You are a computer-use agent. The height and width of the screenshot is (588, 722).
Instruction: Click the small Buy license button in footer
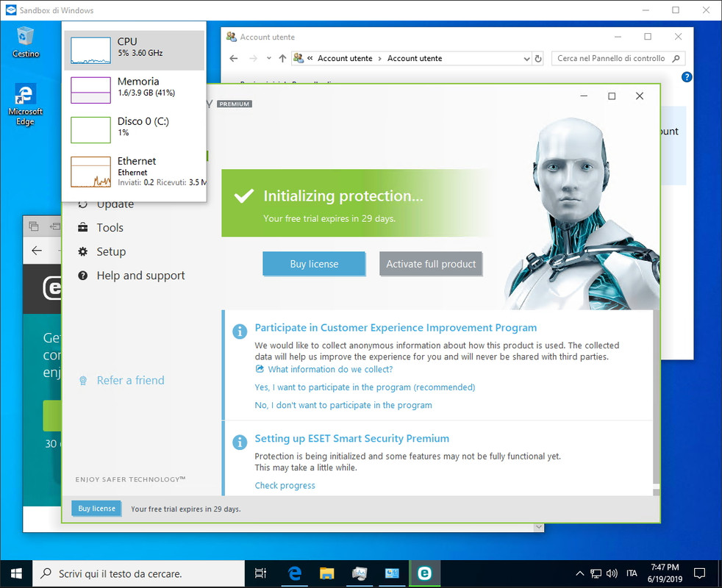[96, 509]
